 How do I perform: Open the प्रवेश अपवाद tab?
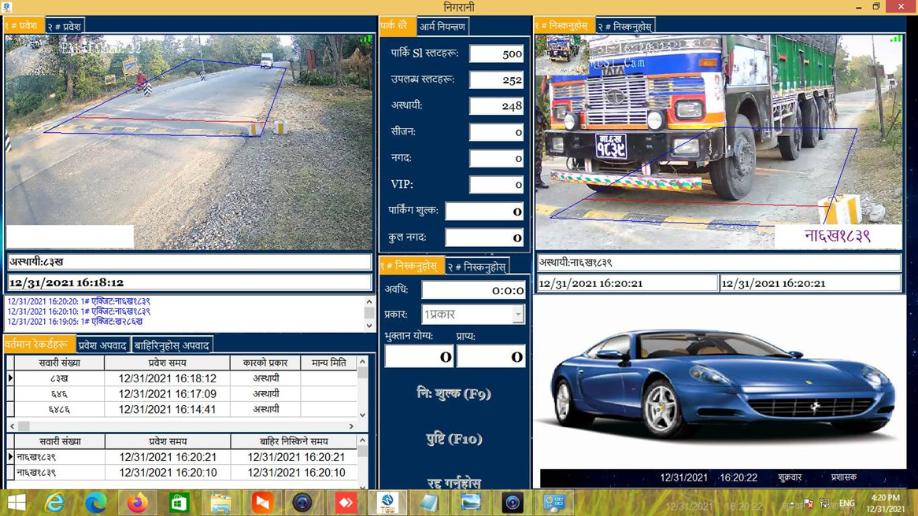102,345
